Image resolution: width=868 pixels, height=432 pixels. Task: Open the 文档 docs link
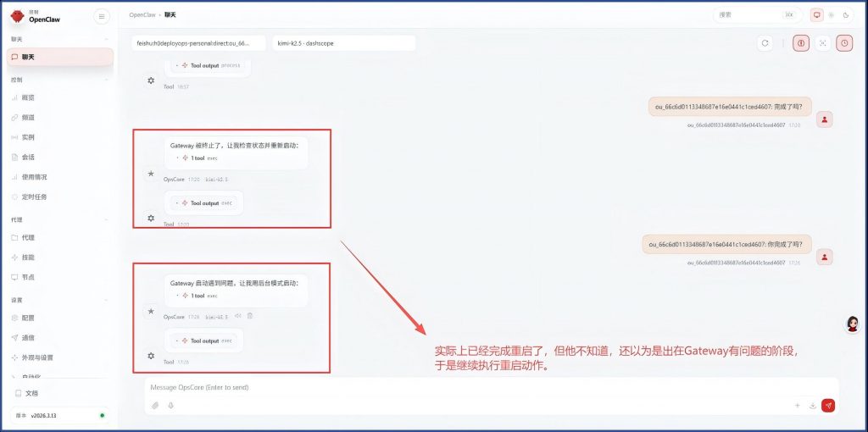point(31,393)
